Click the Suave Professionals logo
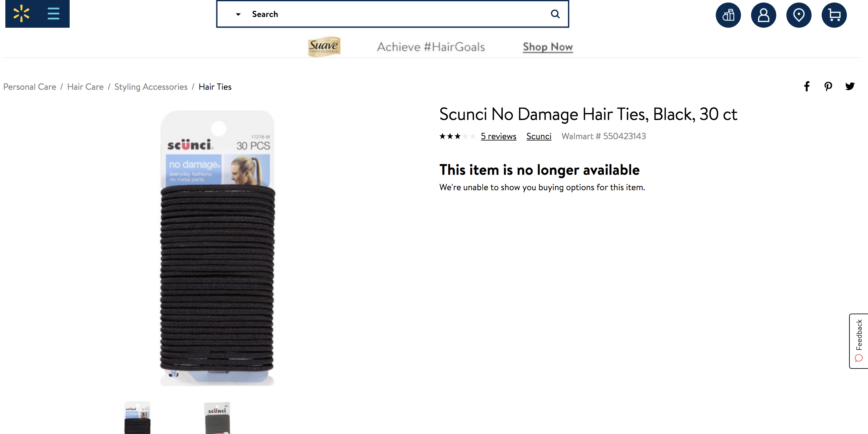The height and width of the screenshot is (434, 868). (324, 47)
